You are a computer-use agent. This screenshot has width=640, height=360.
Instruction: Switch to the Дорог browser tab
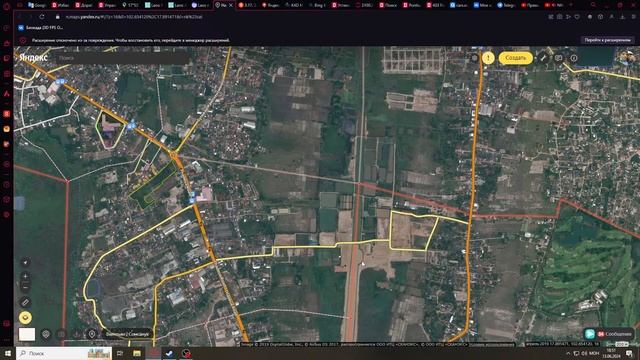point(84,5)
